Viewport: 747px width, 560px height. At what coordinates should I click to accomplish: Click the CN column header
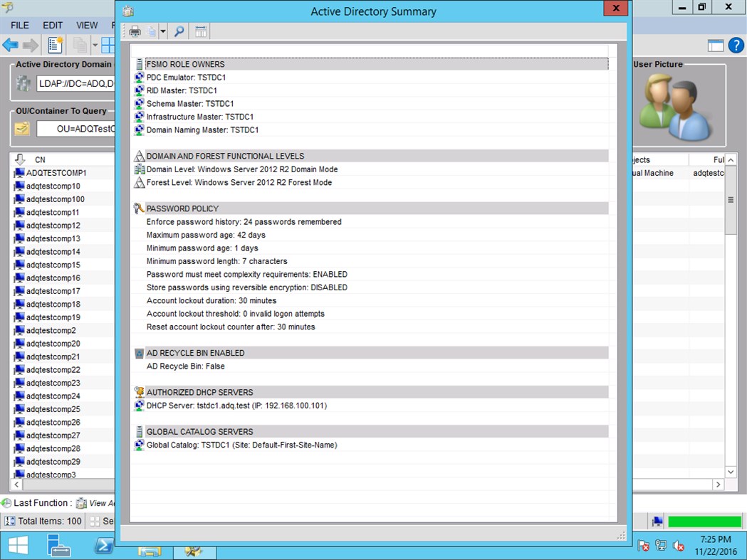tap(40, 159)
